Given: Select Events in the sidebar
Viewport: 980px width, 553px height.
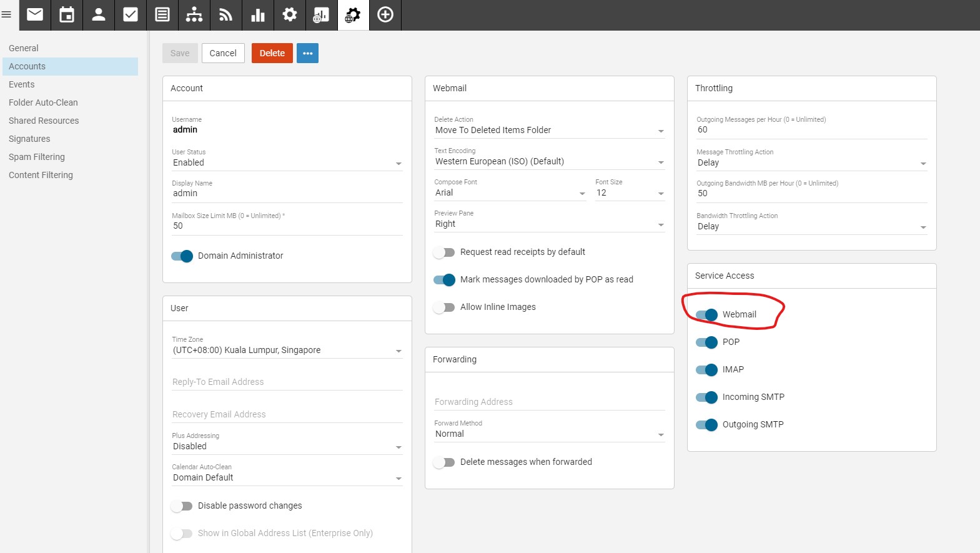Looking at the screenshot, I should pyautogui.click(x=70, y=84).
